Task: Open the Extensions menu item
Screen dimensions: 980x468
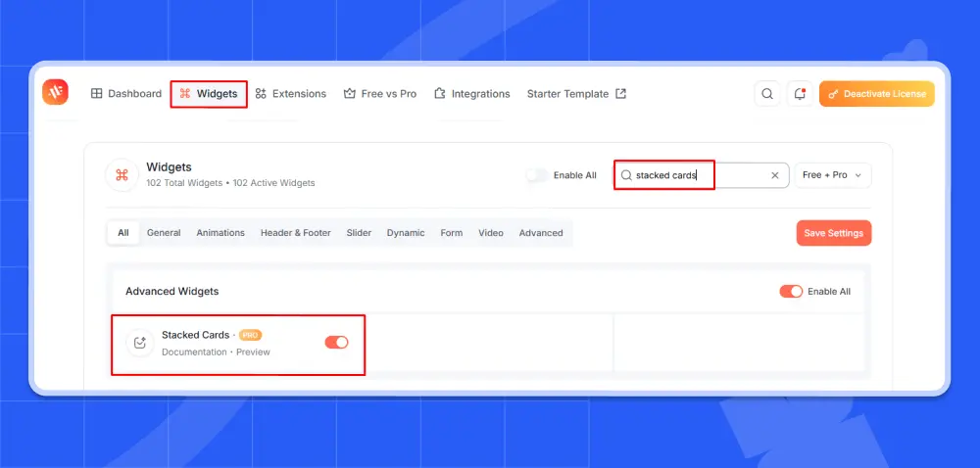Action: pyautogui.click(x=291, y=94)
